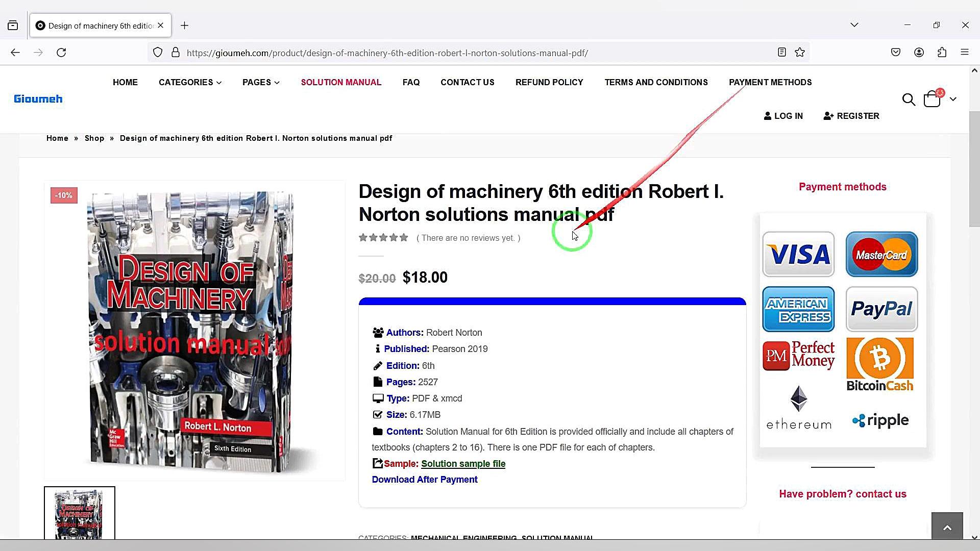The image size is (980, 551).
Task: Open the FAQ page
Action: click(411, 82)
